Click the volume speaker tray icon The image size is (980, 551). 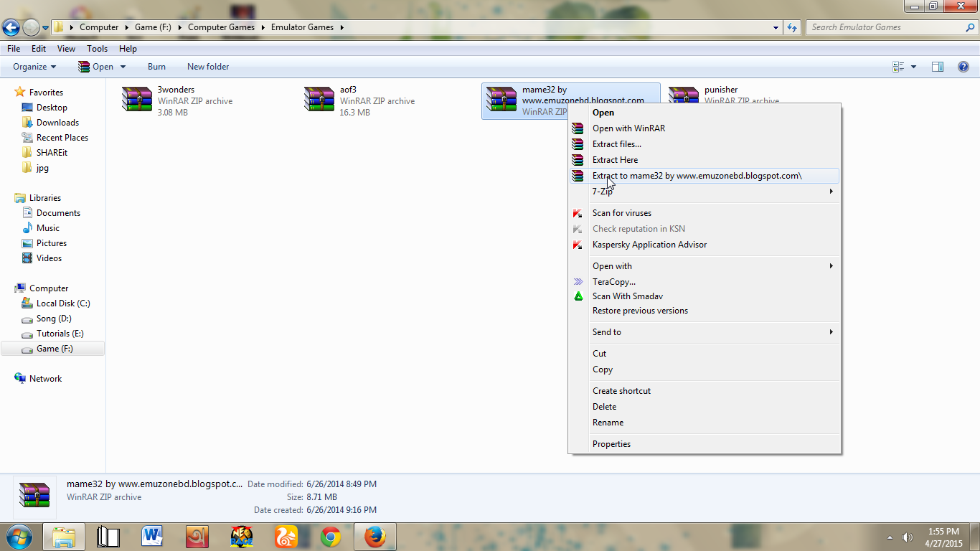(x=908, y=537)
